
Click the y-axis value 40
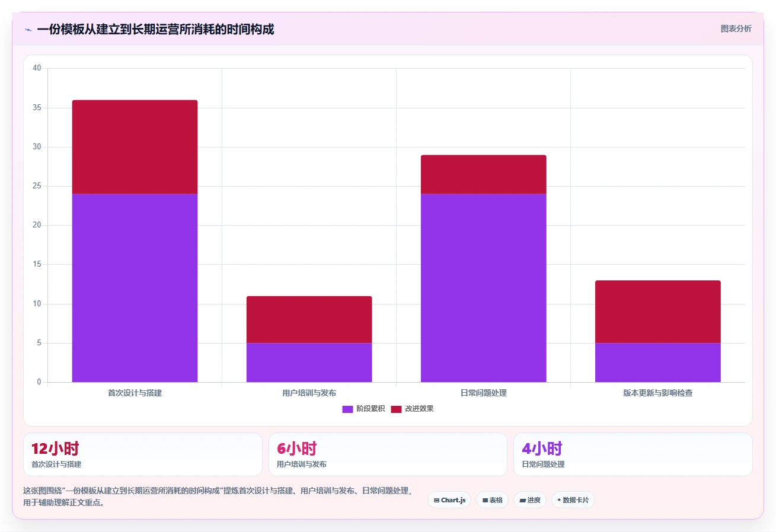(x=37, y=68)
